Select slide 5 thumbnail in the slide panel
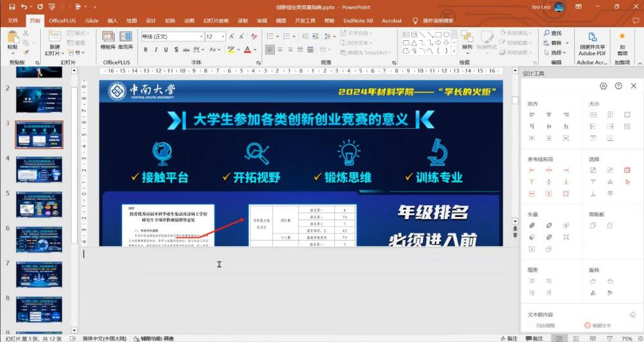 [39, 204]
